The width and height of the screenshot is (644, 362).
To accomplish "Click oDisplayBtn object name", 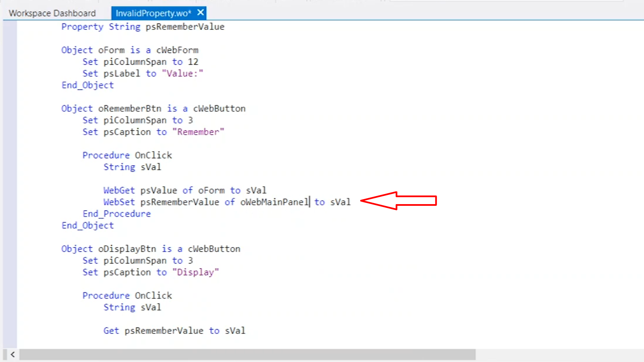I will click(127, 249).
